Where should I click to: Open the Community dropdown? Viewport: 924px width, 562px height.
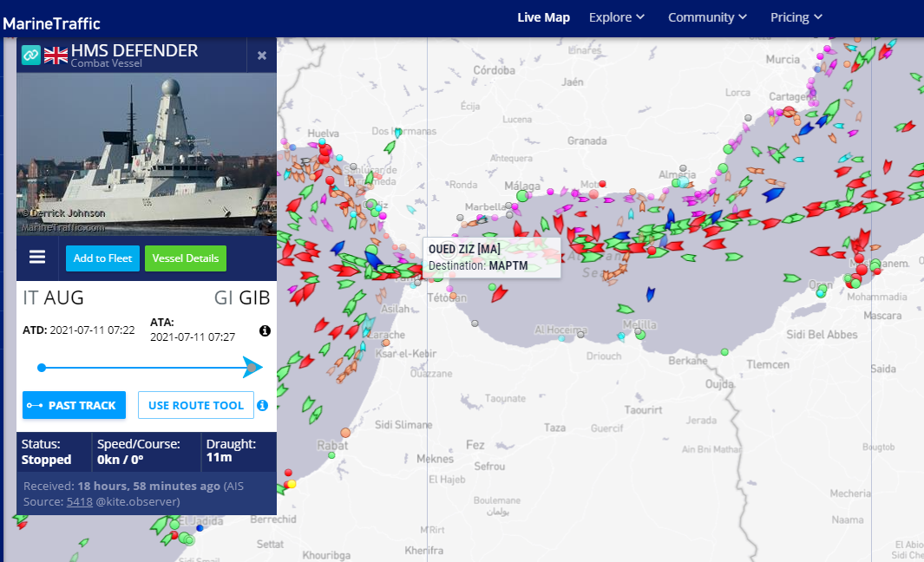(707, 17)
